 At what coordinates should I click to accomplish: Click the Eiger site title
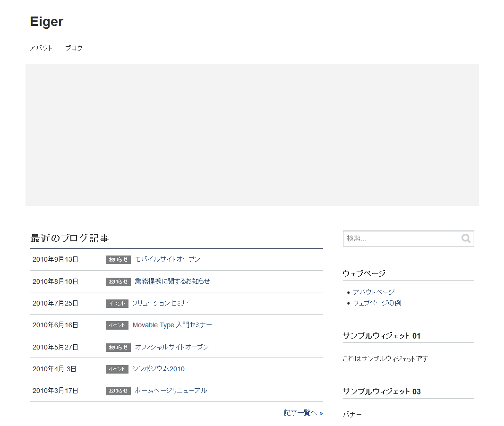(46, 22)
